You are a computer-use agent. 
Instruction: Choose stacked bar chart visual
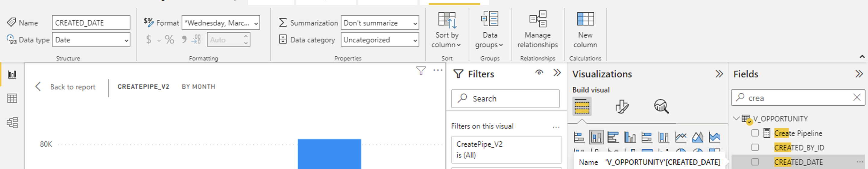click(x=579, y=137)
